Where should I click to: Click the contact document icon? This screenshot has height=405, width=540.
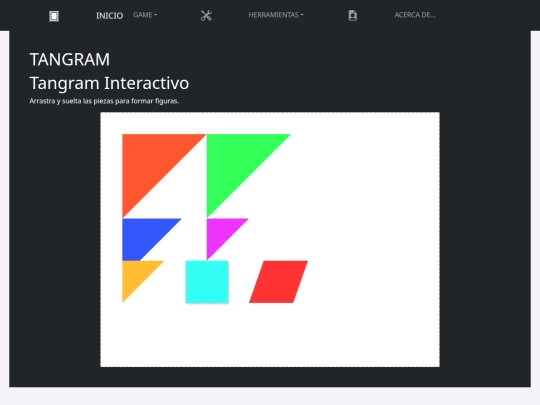[353, 15]
